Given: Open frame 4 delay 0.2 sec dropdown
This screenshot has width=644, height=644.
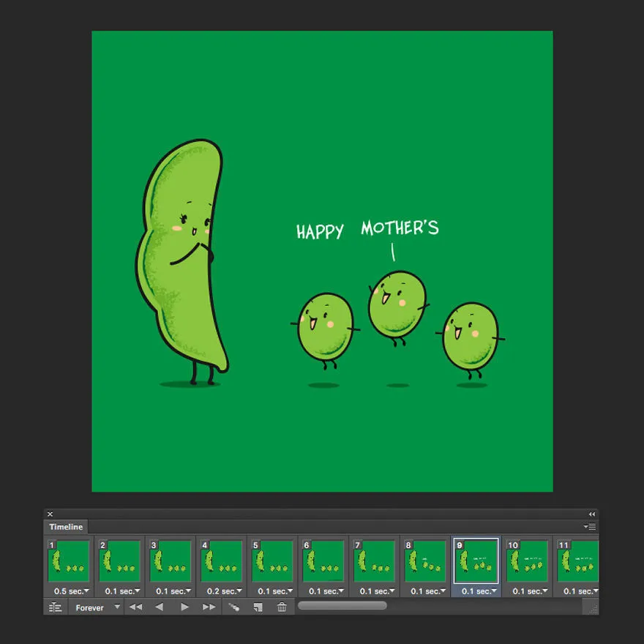Looking at the screenshot, I should (224, 591).
